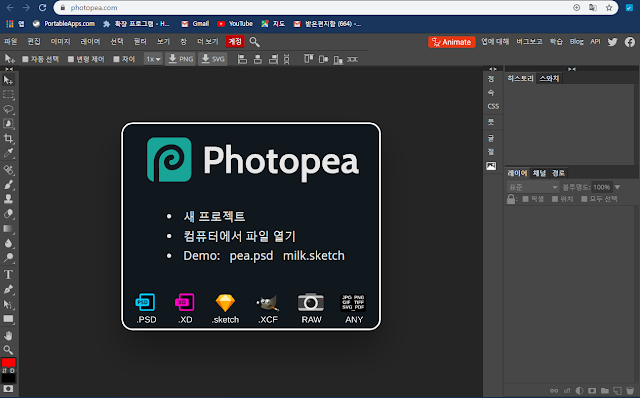Choose the Type tool
The height and width of the screenshot is (398, 640).
click(8, 274)
